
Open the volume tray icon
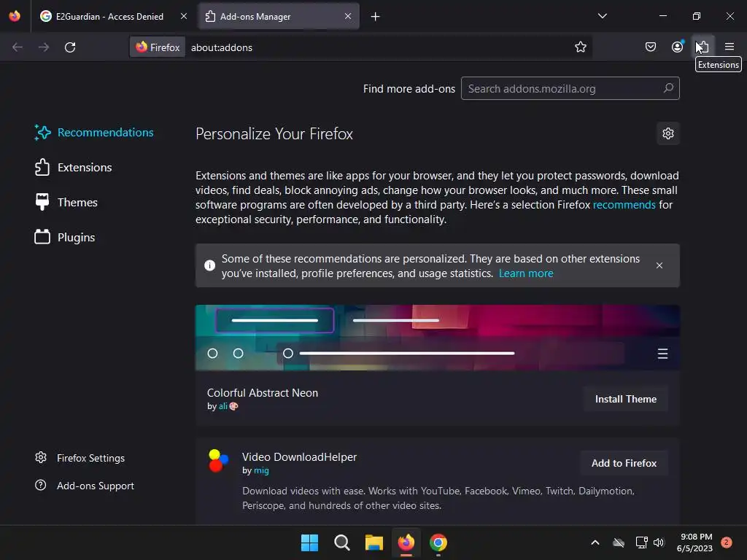pyautogui.click(x=659, y=542)
